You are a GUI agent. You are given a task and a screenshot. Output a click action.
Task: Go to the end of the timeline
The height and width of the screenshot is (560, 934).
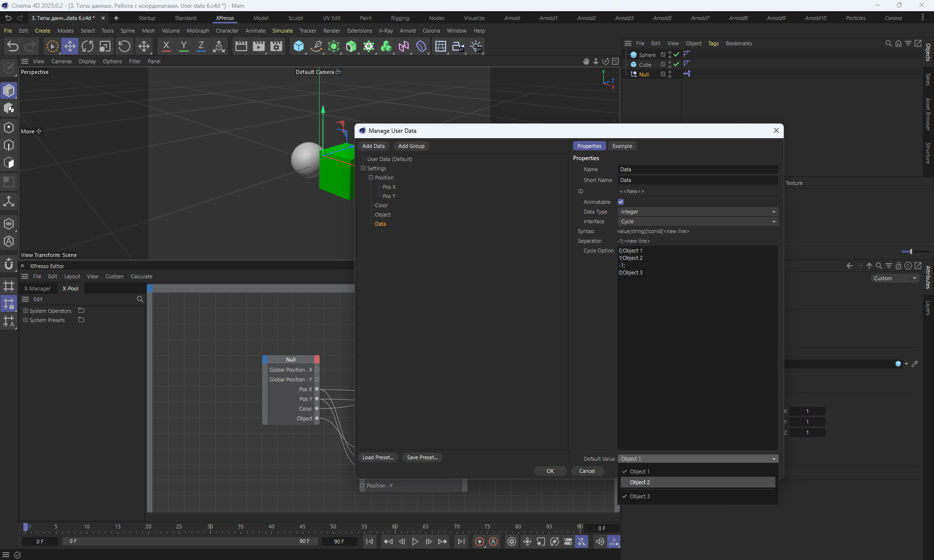461,542
